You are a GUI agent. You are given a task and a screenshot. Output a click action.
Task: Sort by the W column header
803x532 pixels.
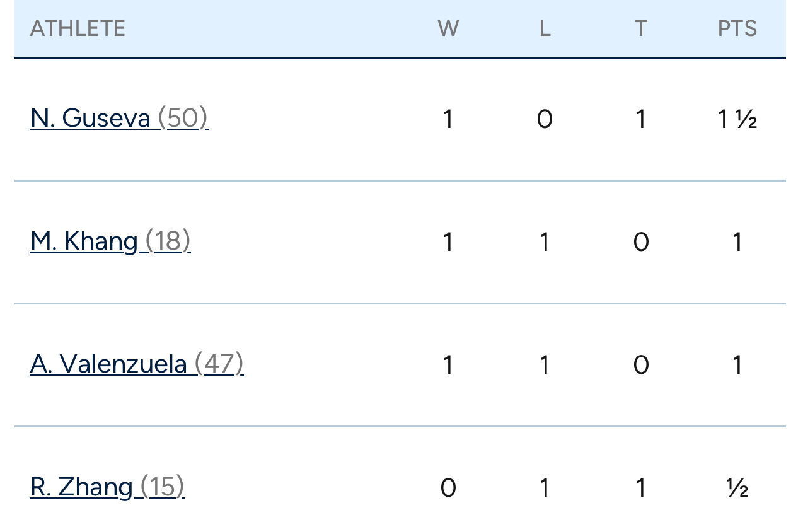[x=448, y=28]
